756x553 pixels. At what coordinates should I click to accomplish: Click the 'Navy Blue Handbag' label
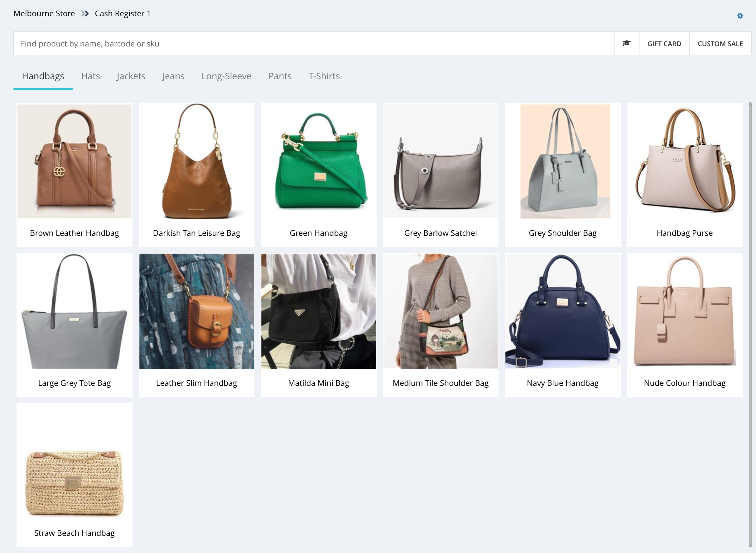point(562,383)
